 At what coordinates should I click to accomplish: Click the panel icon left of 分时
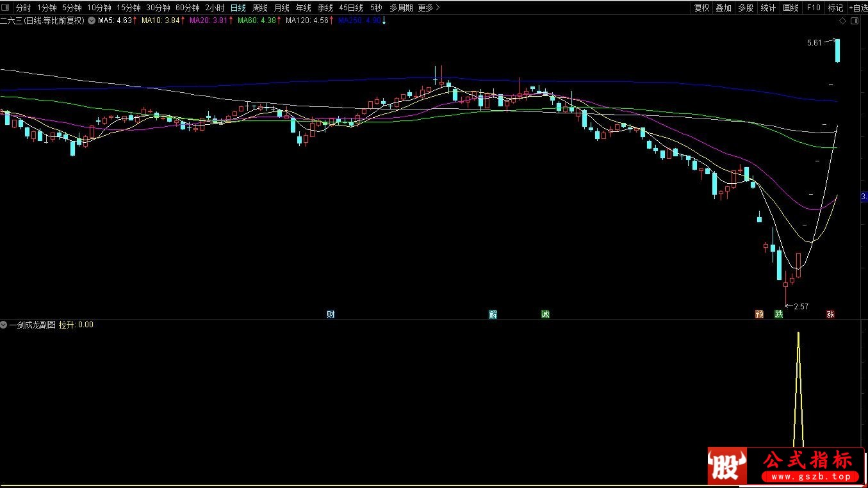tap(6, 8)
